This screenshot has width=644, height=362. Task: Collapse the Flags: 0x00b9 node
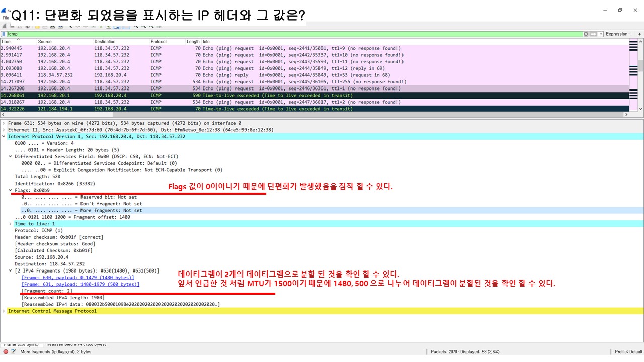pyautogui.click(x=11, y=190)
